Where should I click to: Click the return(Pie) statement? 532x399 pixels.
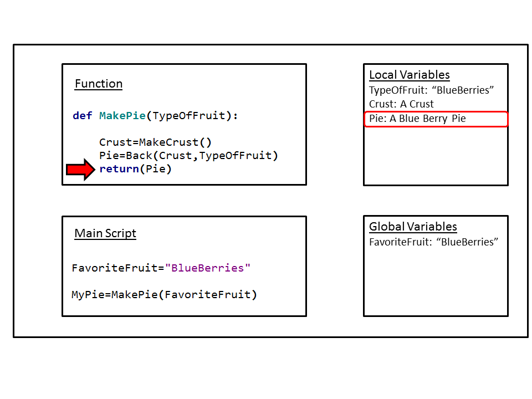[x=136, y=169]
